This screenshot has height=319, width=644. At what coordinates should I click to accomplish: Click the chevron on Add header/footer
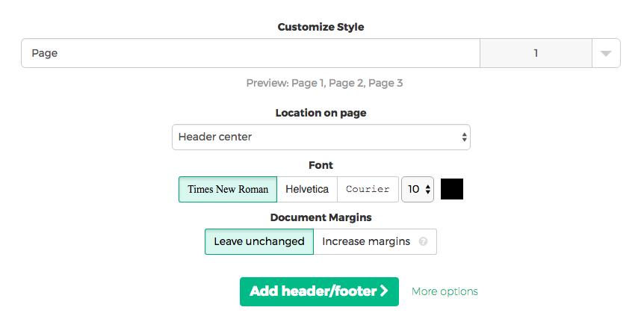384,291
